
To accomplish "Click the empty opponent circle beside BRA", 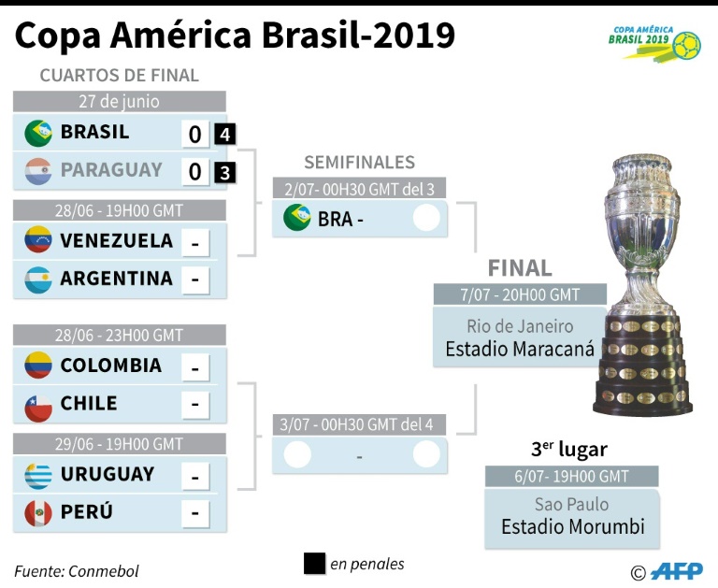I will coord(426,218).
